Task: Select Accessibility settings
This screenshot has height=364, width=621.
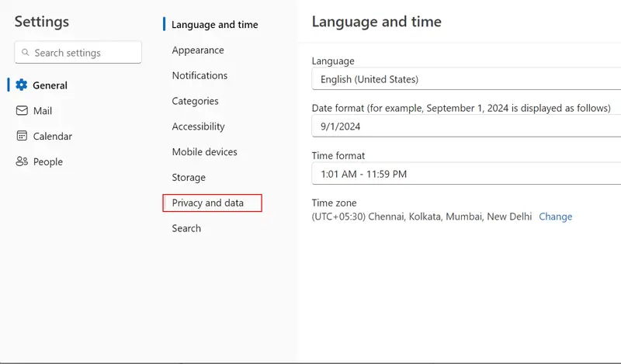Action: point(198,127)
